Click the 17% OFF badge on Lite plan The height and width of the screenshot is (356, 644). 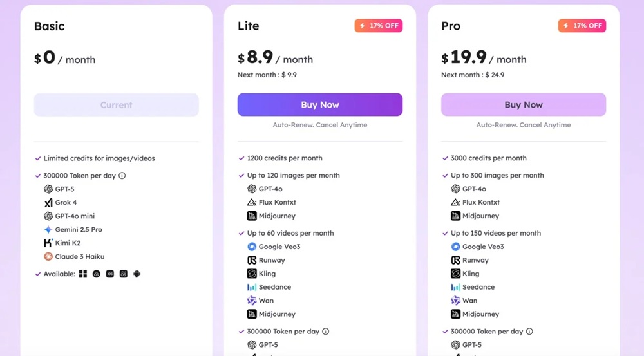coord(378,26)
